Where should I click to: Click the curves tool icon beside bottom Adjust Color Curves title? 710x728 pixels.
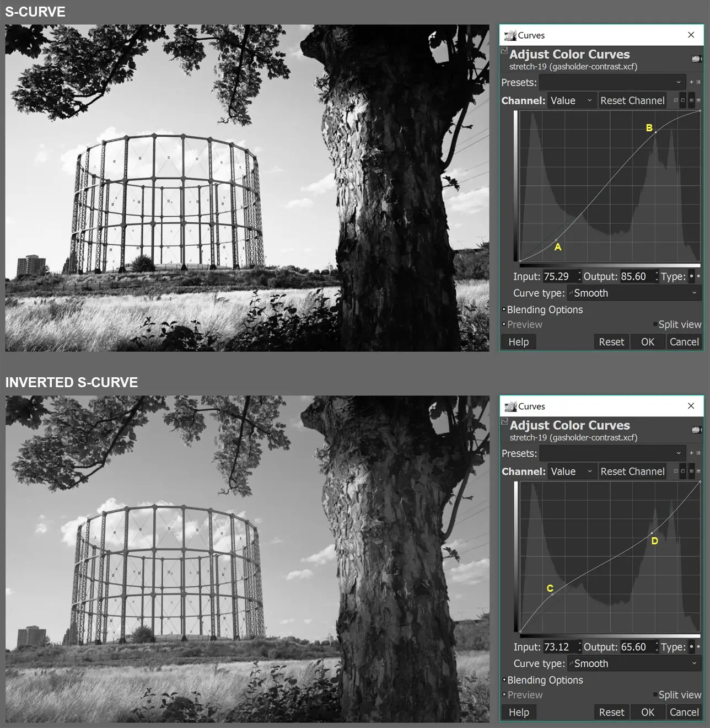click(x=504, y=421)
